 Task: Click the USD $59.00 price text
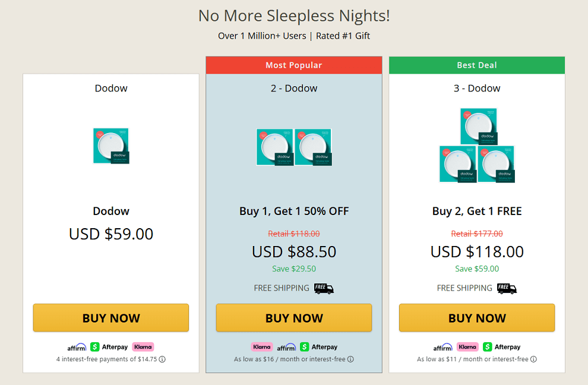pyautogui.click(x=110, y=233)
